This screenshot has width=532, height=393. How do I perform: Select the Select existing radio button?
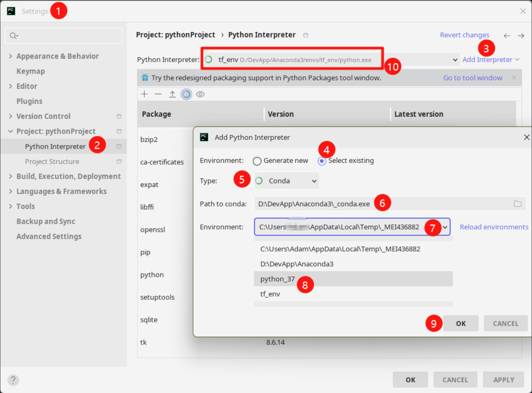322,161
